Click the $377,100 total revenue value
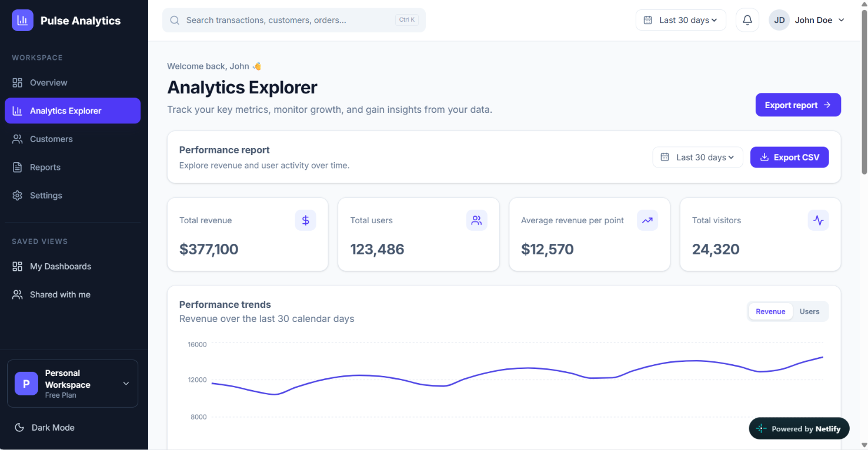The width and height of the screenshot is (868, 450). (x=209, y=249)
